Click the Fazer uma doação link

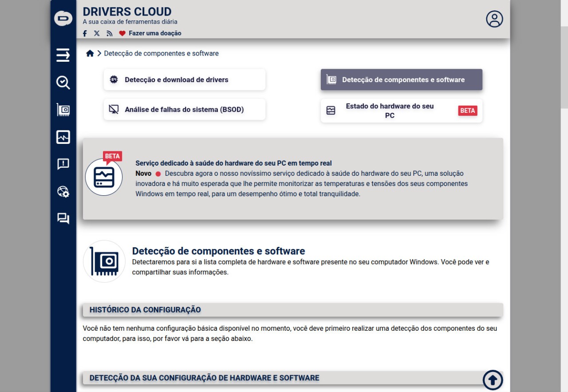coord(154,33)
